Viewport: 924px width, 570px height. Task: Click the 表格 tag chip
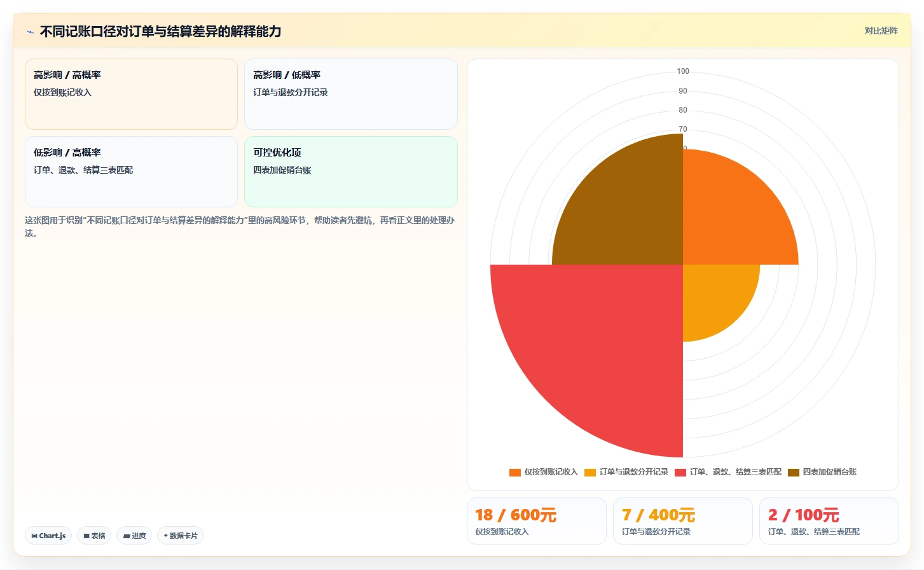(94, 536)
